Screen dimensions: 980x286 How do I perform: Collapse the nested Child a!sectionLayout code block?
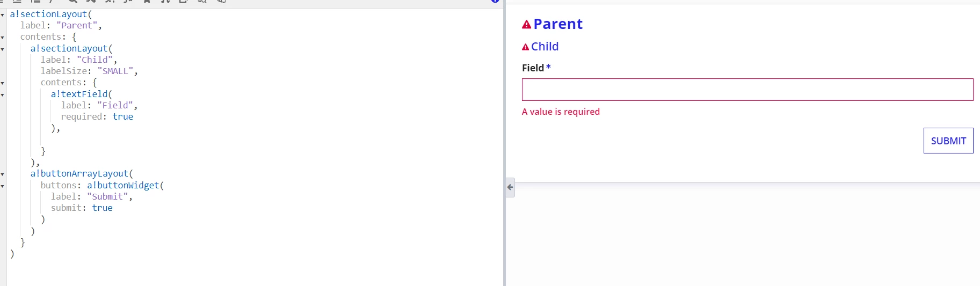(x=3, y=49)
